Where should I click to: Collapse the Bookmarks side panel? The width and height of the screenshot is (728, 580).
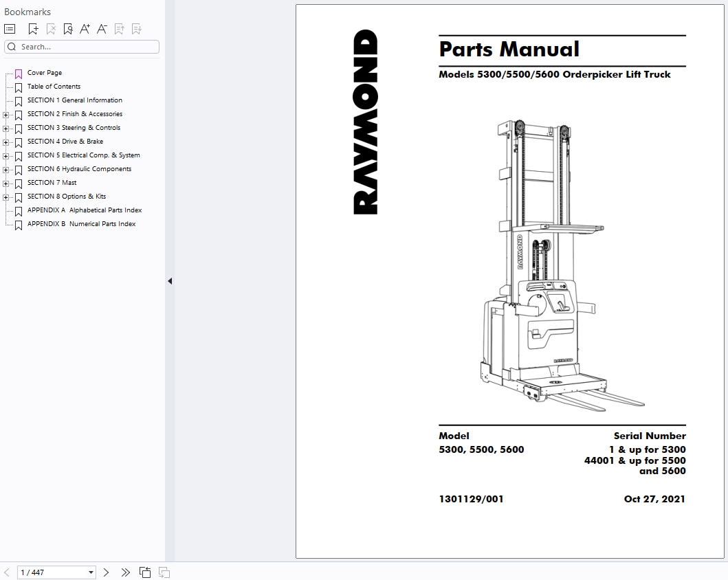point(169,280)
